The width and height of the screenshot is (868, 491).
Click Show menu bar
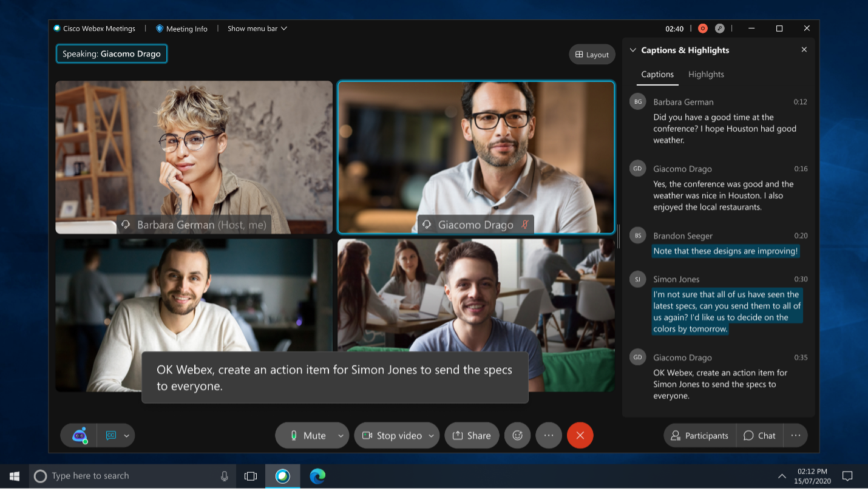257,29
